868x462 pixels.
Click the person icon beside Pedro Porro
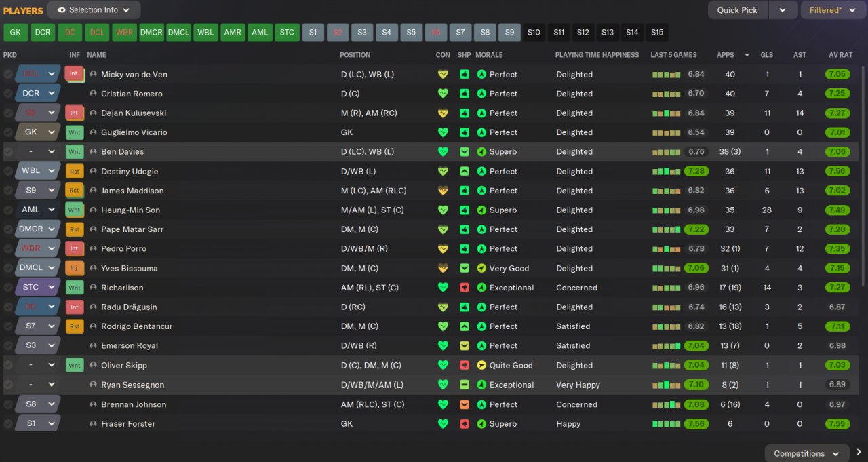click(94, 249)
